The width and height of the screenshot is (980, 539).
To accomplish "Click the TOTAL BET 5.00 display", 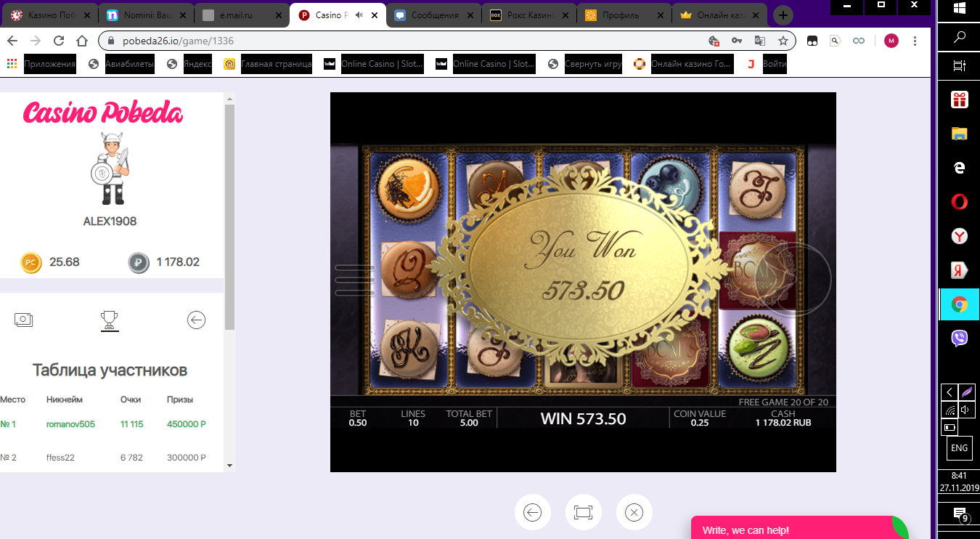I will coord(469,418).
